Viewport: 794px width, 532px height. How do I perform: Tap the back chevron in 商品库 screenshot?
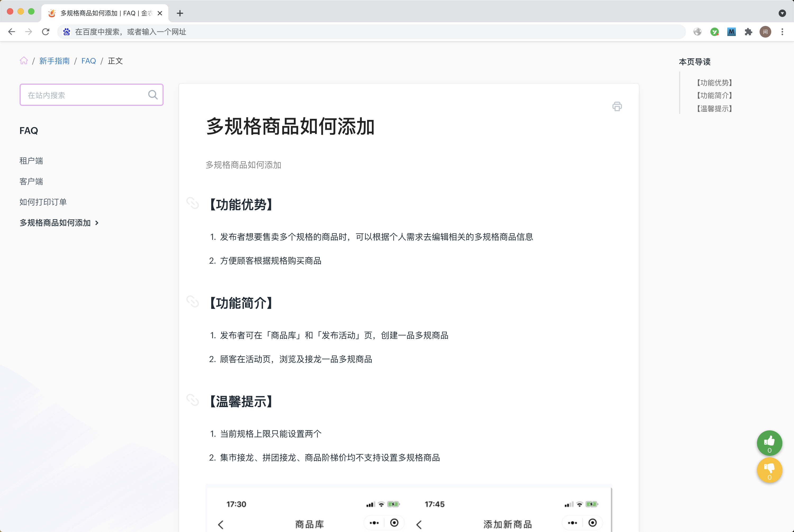[x=221, y=525]
